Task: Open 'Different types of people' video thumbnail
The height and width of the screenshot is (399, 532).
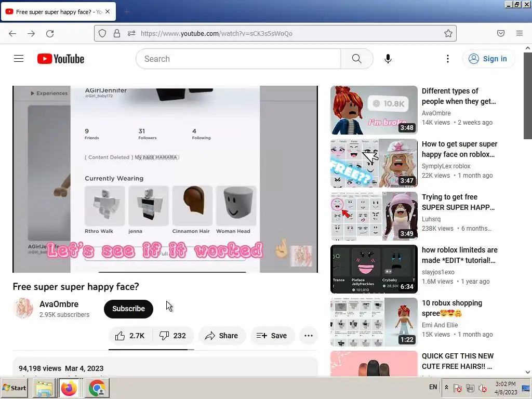Action: point(374,110)
